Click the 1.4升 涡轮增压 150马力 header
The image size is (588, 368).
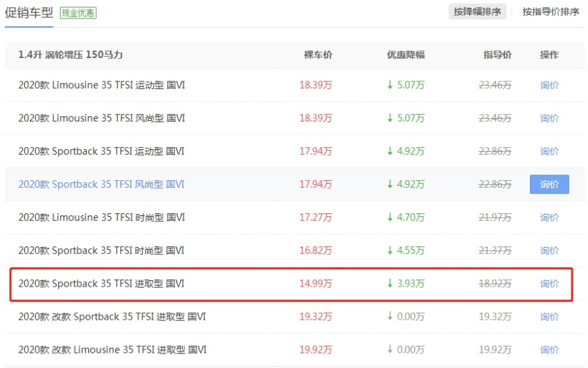click(70, 55)
